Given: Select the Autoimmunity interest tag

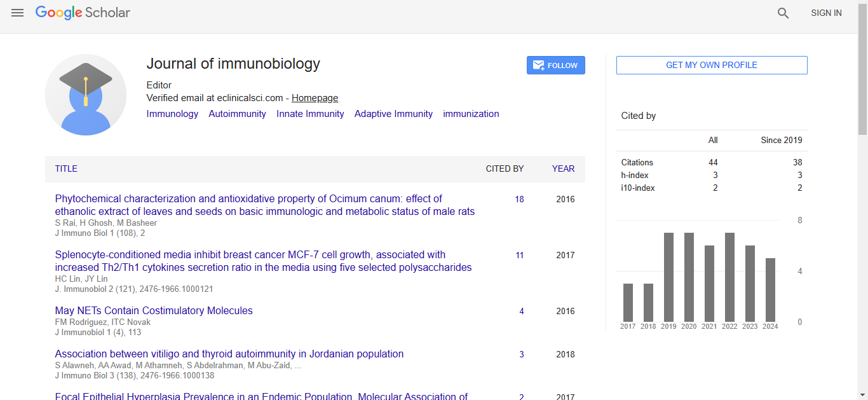Looking at the screenshot, I should 237,114.
